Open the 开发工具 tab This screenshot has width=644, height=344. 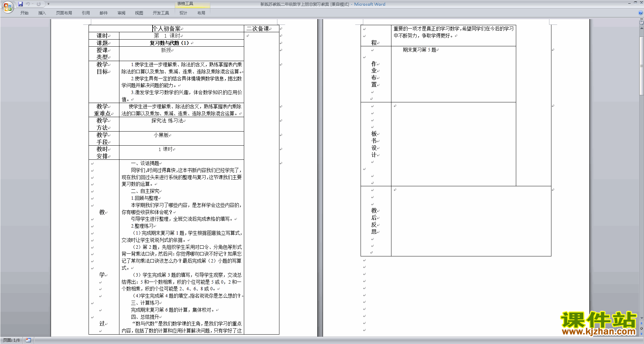click(161, 13)
